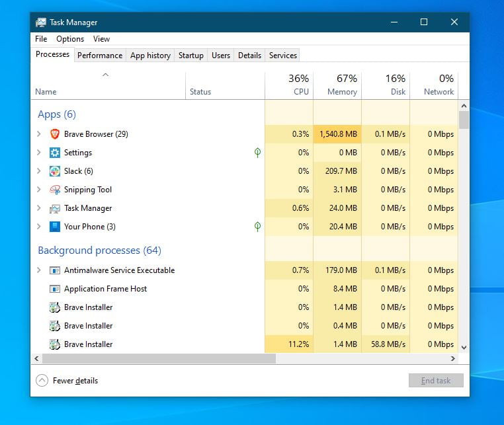Expand the Slack (6) process group
504x425 pixels.
point(39,171)
